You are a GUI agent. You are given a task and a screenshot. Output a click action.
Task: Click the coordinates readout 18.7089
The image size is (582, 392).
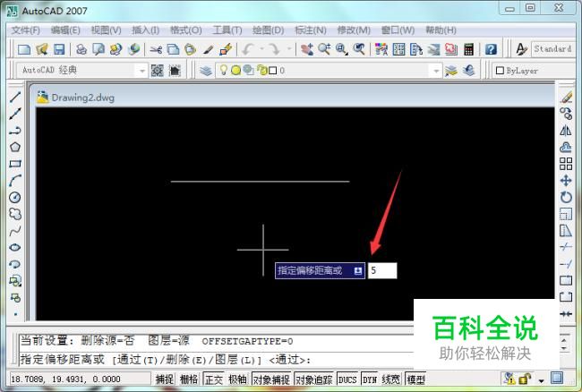click(x=65, y=379)
